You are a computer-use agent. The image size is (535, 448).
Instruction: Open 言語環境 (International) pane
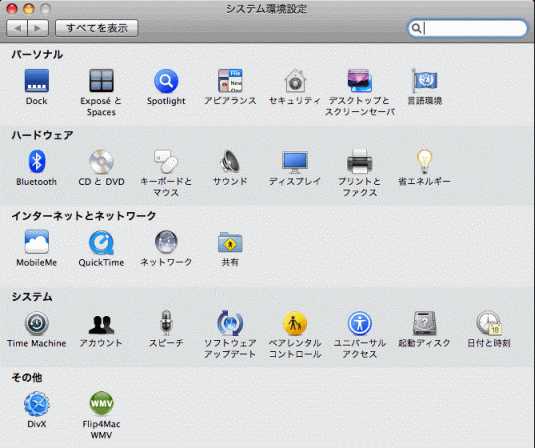point(424,81)
